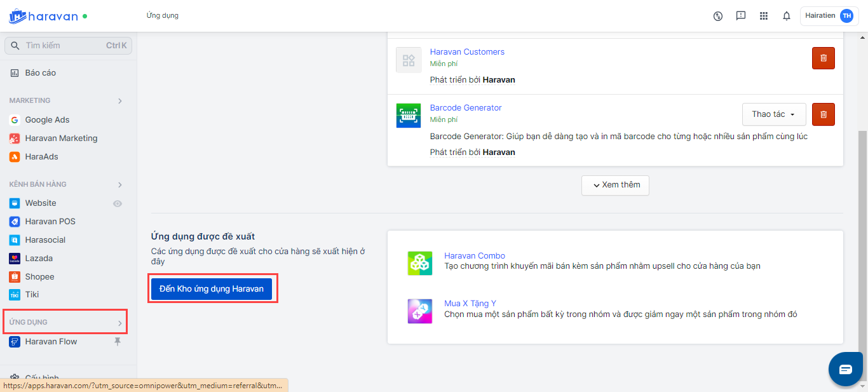Expand the ỨNG DỤNG section chevron
The image size is (868, 392).
[x=120, y=323]
